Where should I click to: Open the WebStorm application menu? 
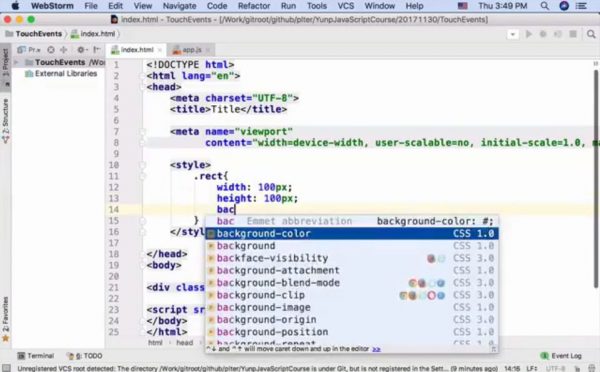[x=52, y=6]
